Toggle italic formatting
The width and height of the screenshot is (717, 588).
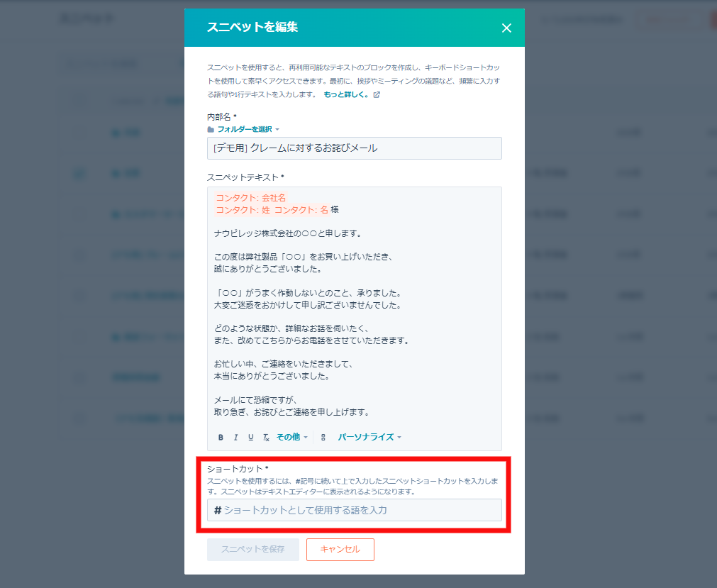[x=235, y=438]
